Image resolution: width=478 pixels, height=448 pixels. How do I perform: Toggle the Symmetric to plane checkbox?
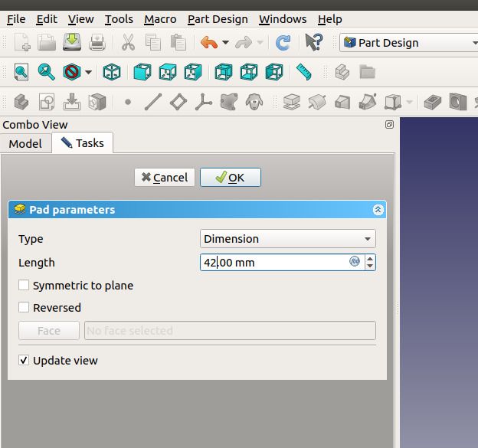[24, 286]
